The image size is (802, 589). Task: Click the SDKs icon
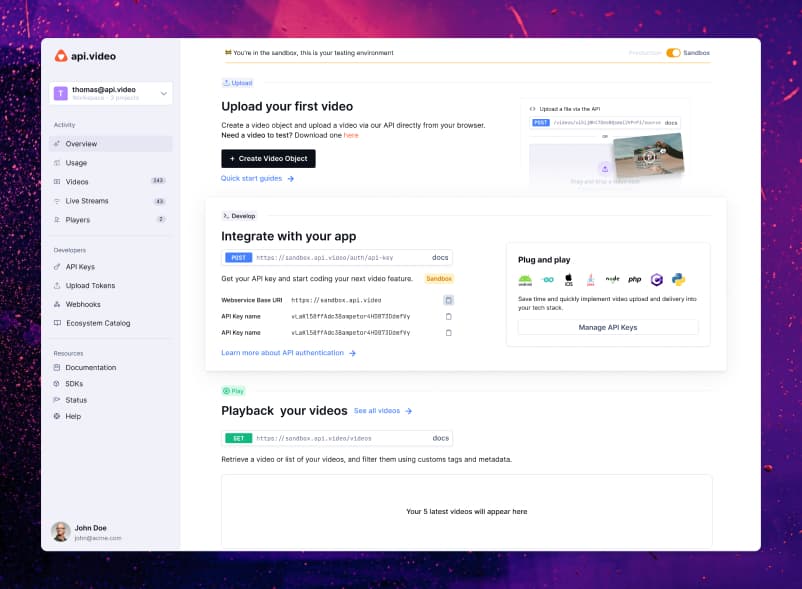tap(57, 383)
